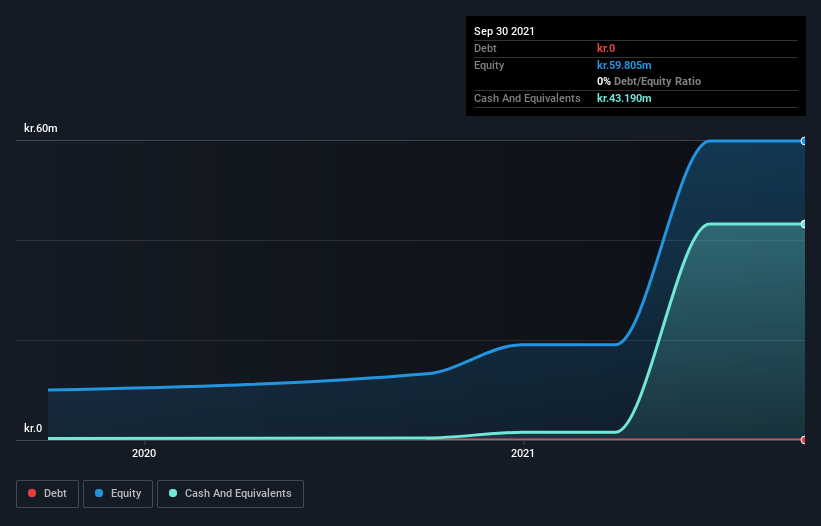Click the blue Equity end-point marker
The width and height of the screenshot is (821, 526).
803,141
